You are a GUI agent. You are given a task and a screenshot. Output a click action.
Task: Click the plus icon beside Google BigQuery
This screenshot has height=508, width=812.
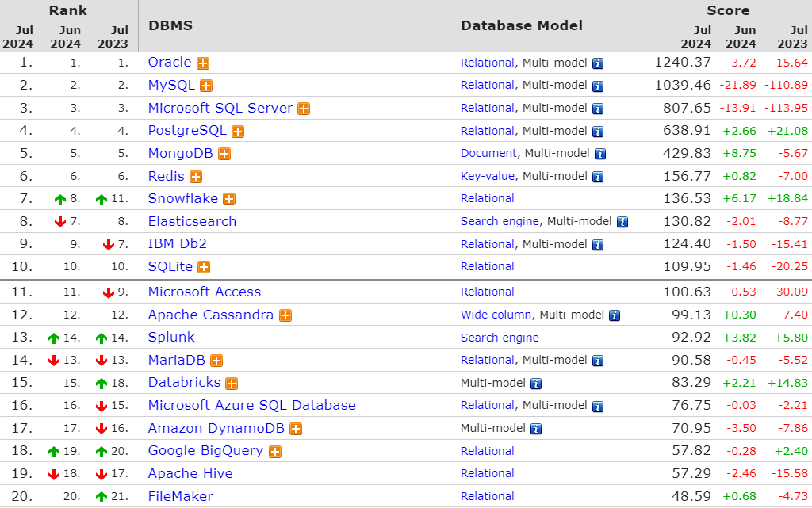click(275, 452)
